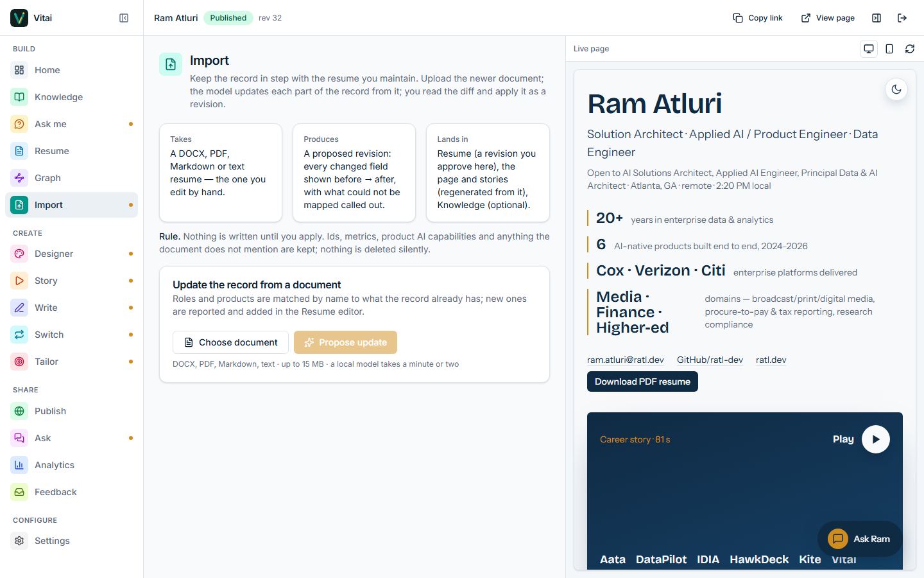Open GitHub/ratl-dev link
This screenshot has height=578, width=924.
[710, 360]
